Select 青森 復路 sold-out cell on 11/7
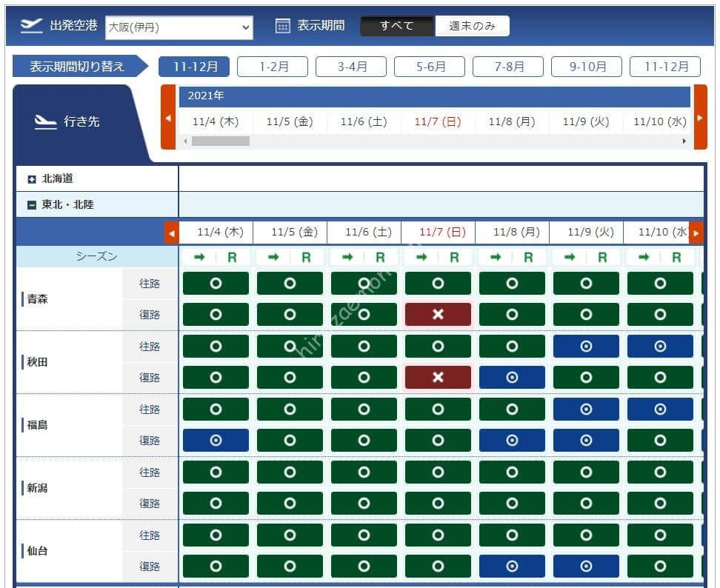The width and height of the screenshot is (720, 588). pos(438,315)
